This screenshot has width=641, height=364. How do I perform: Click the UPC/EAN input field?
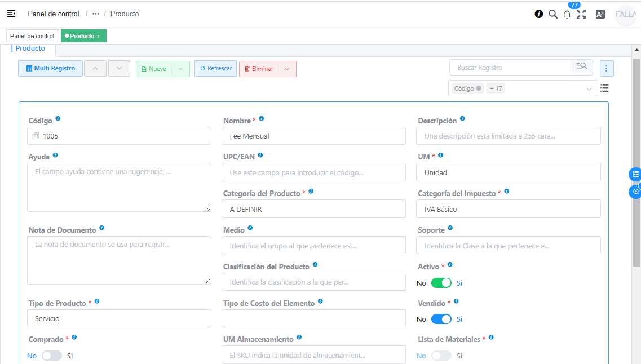click(313, 172)
